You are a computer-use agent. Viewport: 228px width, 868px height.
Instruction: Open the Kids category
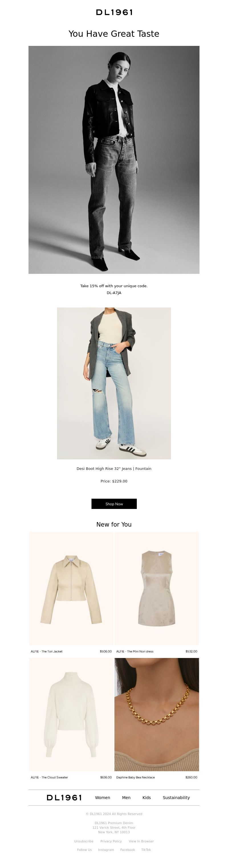(x=146, y=798)
